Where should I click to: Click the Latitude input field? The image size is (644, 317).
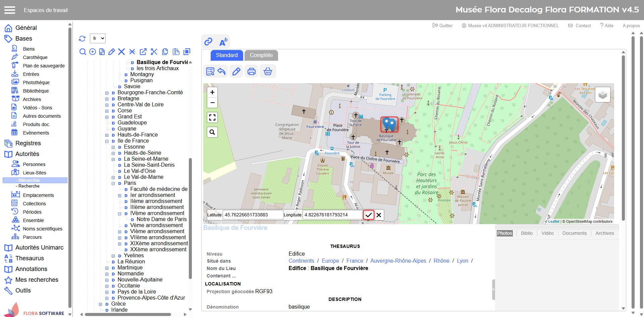click(253, 215)
